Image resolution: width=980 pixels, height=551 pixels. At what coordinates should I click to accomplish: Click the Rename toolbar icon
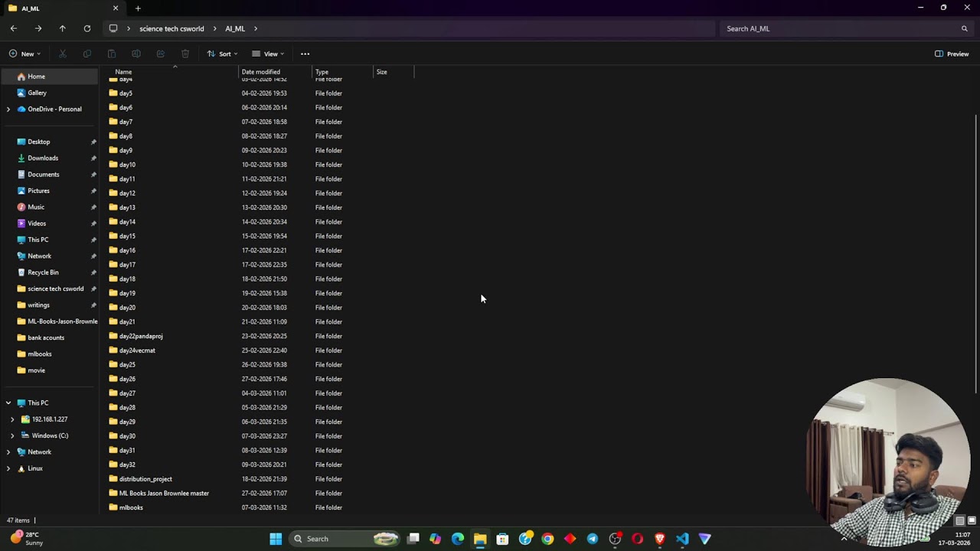(136, 54)
